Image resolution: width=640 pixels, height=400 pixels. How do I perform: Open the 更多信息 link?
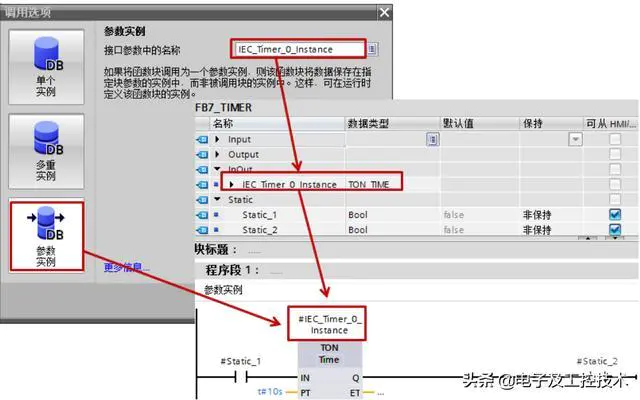click(127, 267)
